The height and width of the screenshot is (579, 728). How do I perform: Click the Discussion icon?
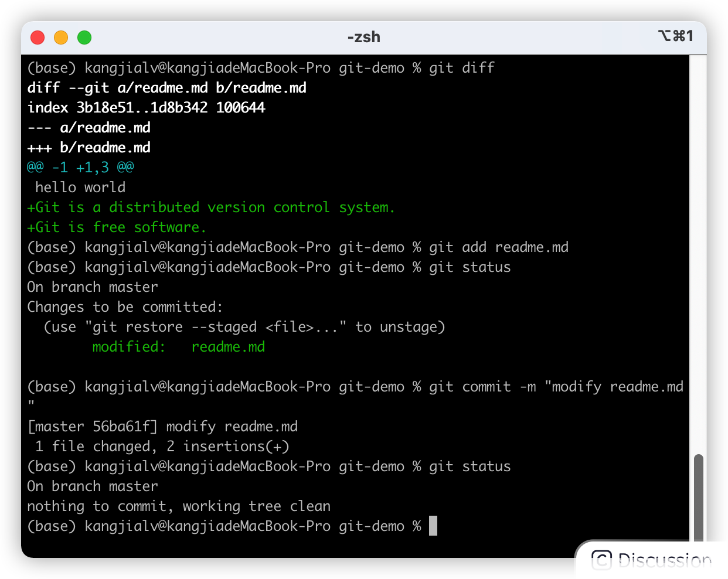[x=601, y=560]
